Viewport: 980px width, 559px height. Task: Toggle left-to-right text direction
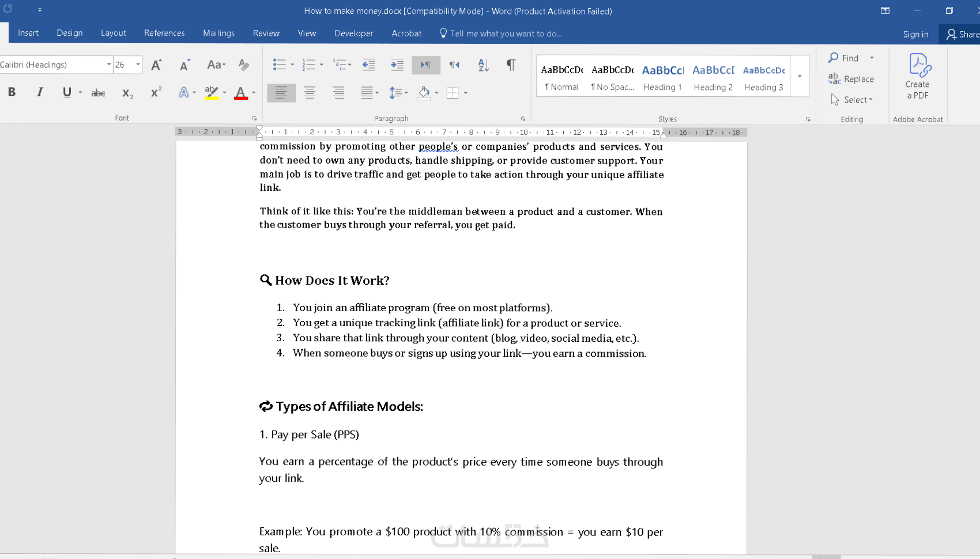426,65
